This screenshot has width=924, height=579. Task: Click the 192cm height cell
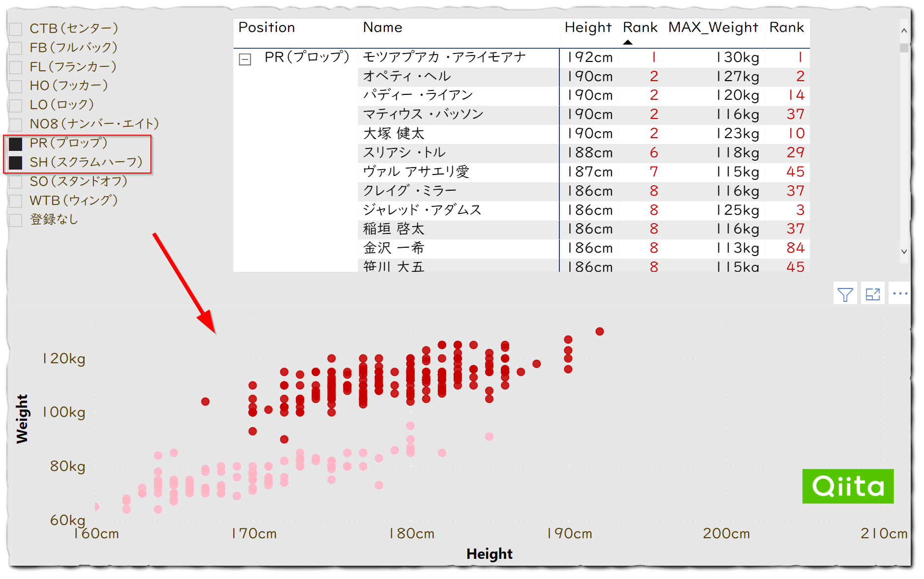tap(590, 58)
